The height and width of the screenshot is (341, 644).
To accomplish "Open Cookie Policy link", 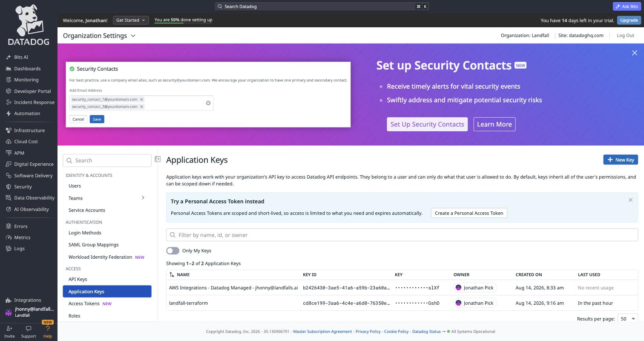I will tap(396, 332).
